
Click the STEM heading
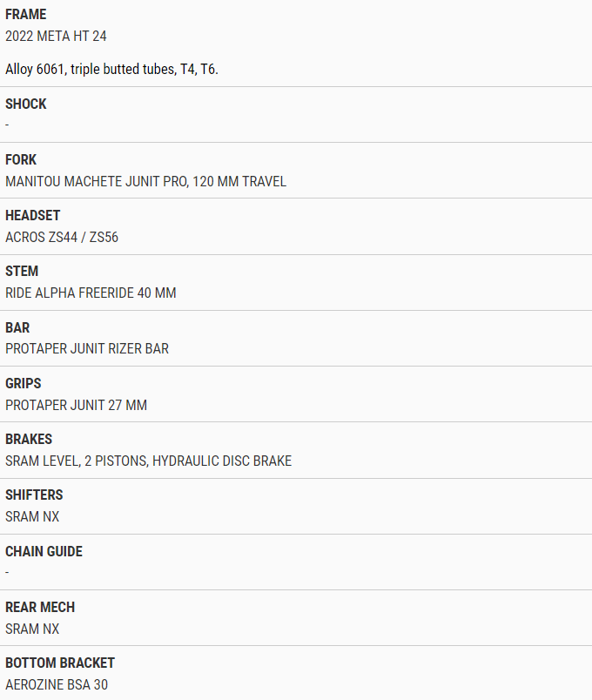point(22,272)
